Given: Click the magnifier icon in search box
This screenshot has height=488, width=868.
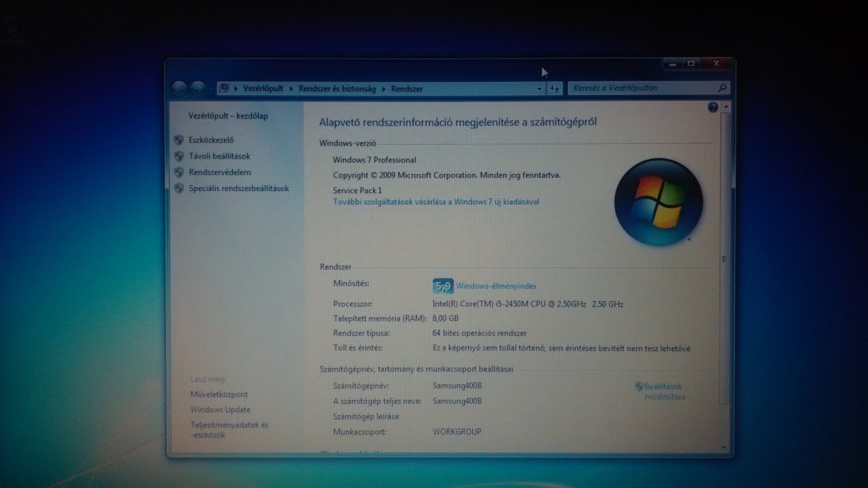Looking at the screenshot, I should [722, 88].
